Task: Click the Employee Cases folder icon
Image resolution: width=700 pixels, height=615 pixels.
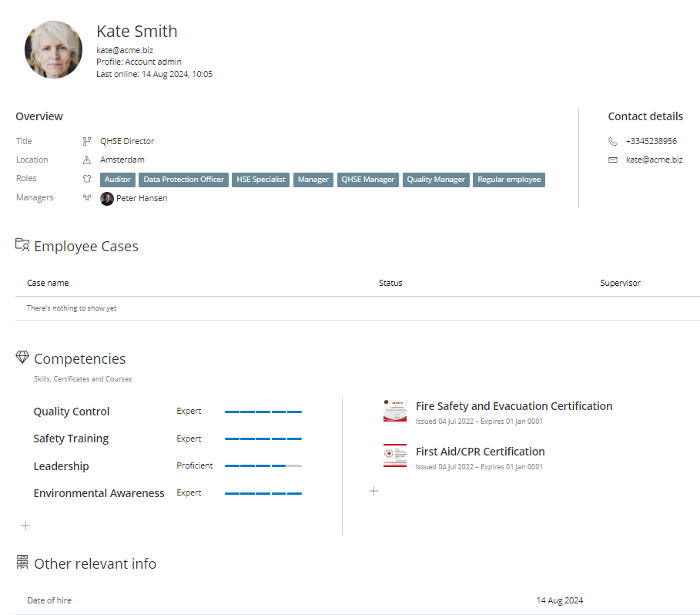Action: point(22,246)
